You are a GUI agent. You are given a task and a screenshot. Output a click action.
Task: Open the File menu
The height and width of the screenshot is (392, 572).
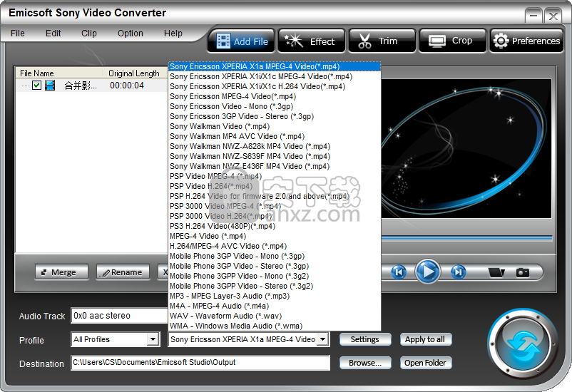(x=18, y=33)
